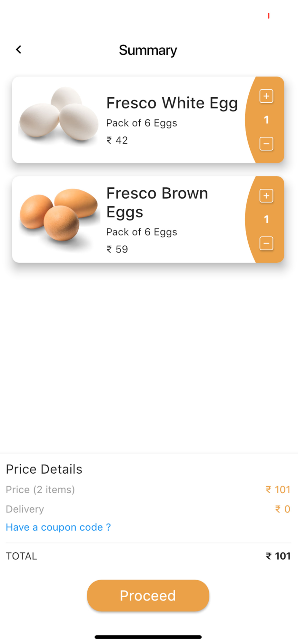Decrease Fresco Brown Eggs quantity with minus
This screenshot has height=644, width=298.
[266, 243]
